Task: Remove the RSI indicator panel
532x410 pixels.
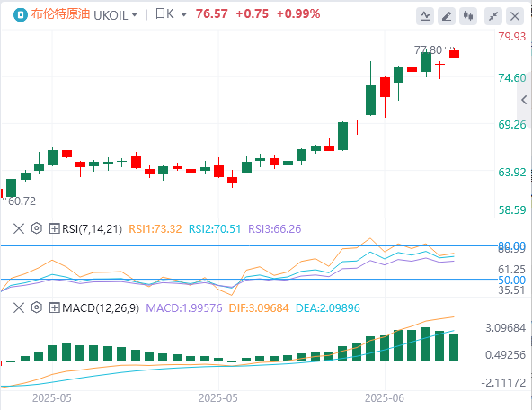Action: pos(19,228)
